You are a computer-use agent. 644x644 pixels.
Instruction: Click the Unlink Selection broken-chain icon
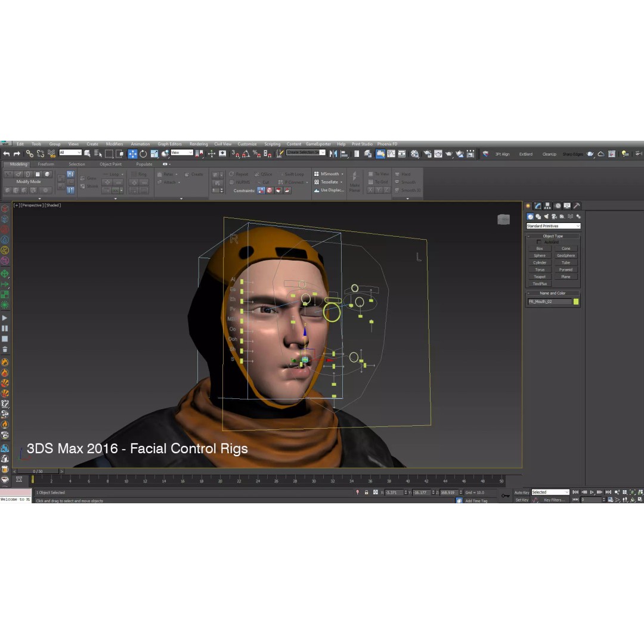(41, 154)
